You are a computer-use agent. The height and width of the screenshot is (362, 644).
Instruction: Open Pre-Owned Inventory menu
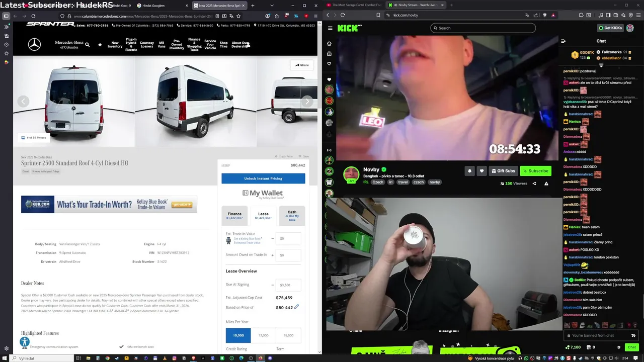click(177, 45)
